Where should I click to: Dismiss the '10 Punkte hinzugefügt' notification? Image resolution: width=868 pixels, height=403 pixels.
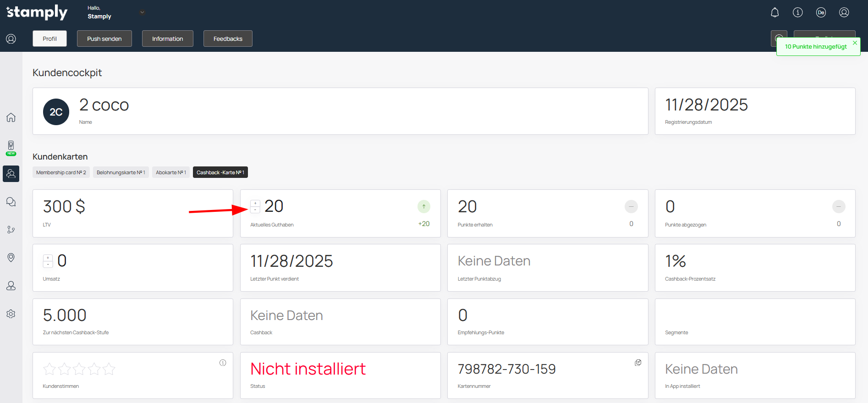click(x=855, y=43)
